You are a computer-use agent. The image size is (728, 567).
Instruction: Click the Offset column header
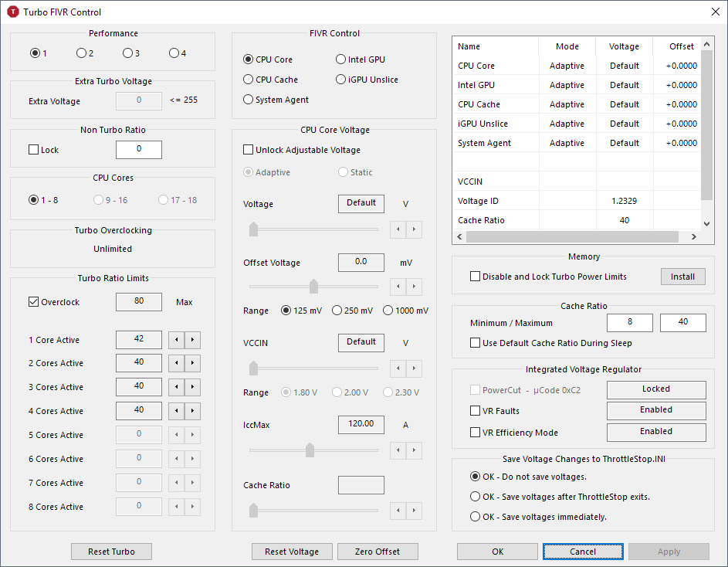click(x=677, y=46)
